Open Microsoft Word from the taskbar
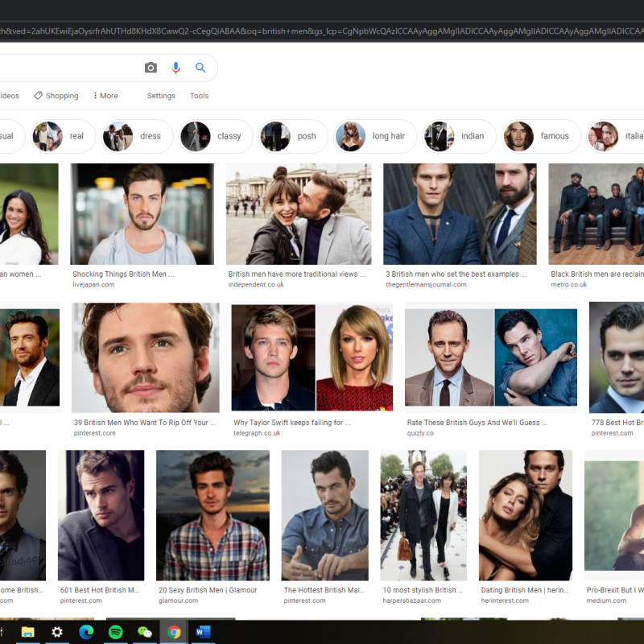 tap(202, 632)
